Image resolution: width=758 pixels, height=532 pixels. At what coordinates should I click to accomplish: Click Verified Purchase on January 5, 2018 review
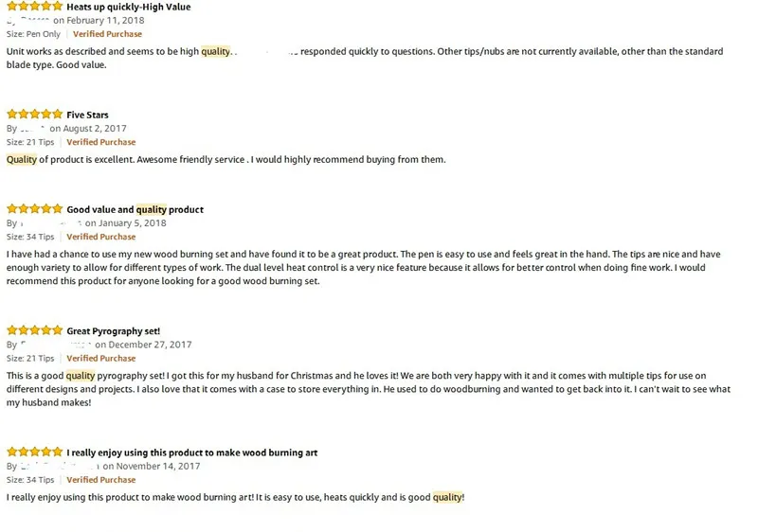pos(101,237)
